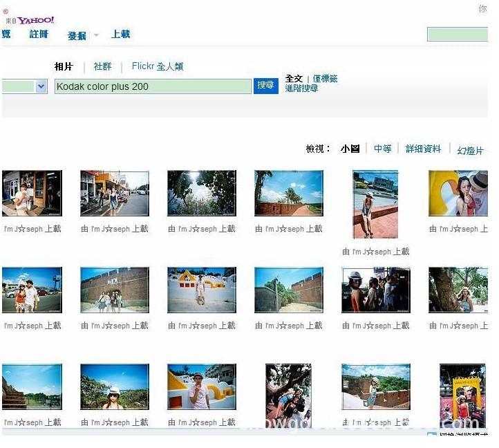Click the Yahoo logo at top left
The height and width of the screenshot is (448, 499).
(x=36, y=20)
